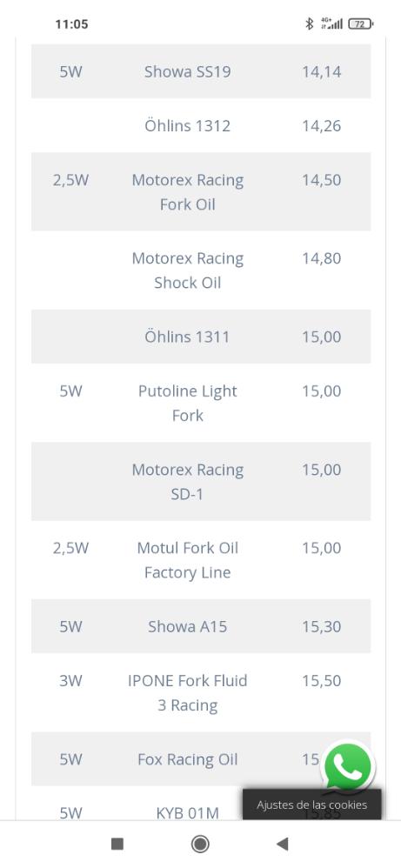Screen dimensions: 401x868
Task: Tap the 11:05 clock in status bar
Action: pyautogui.click(x=71, y=23)
